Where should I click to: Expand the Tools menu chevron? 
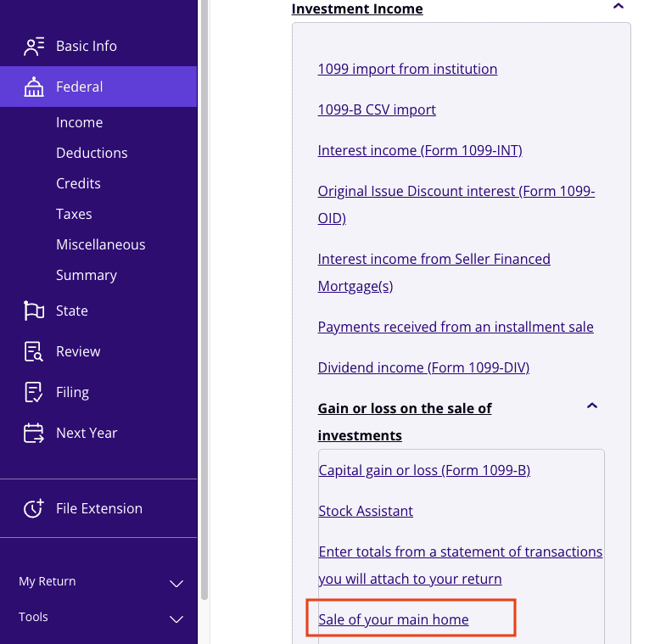pyautogui.click(x=176, y=619)
